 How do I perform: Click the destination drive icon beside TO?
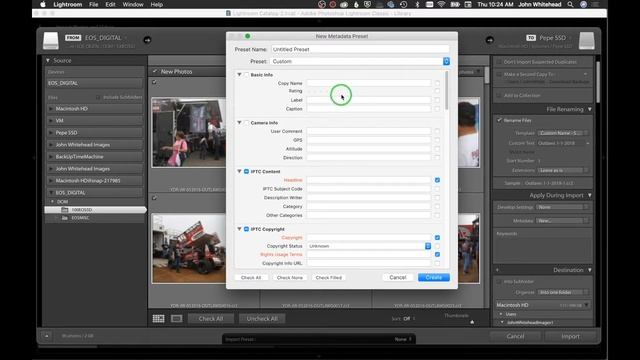coord(587,41)
